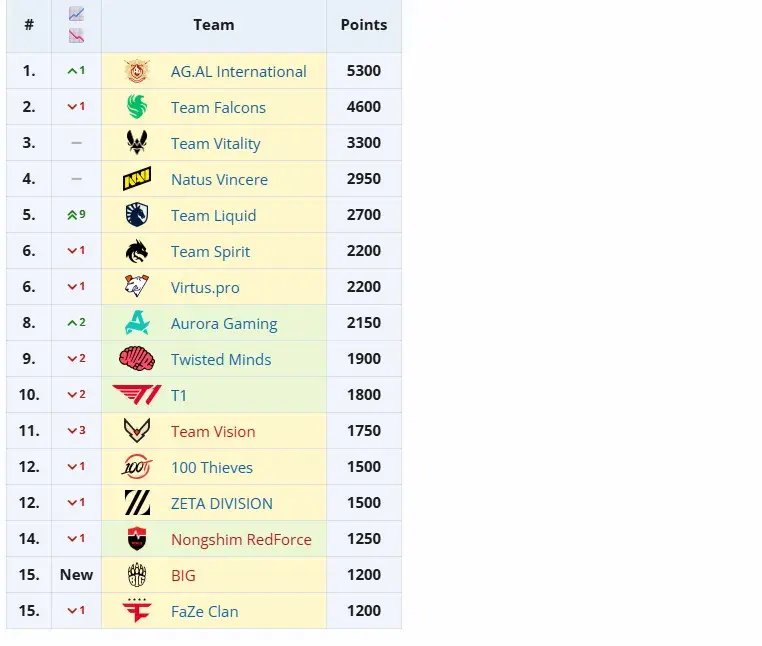
Task: Click the 2150 points cell
Action: coord(364,323)
